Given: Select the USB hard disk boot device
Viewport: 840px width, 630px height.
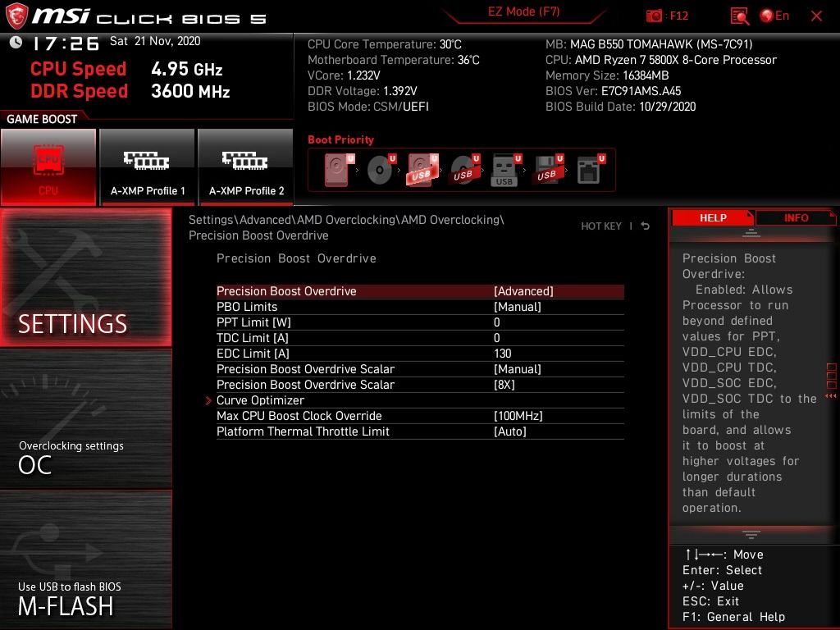Looking at the screenshot, I should [422, 170].
